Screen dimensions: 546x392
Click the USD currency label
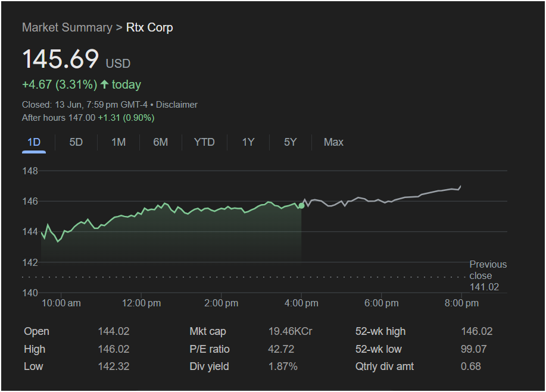[118, 64]
